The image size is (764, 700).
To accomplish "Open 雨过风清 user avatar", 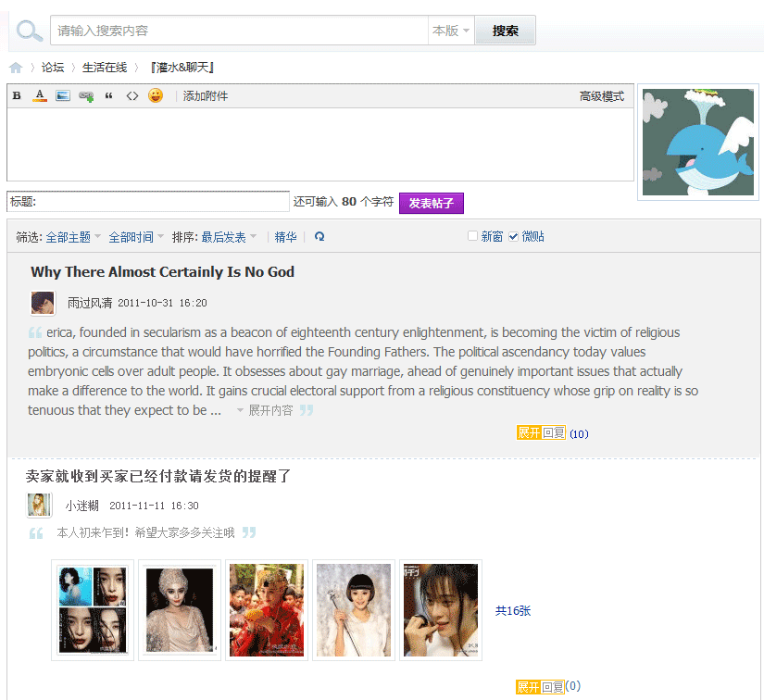I will coord(43,303).
